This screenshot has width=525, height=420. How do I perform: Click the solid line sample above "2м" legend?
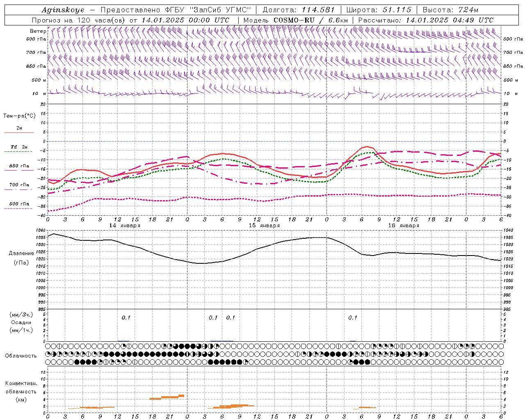(19, 133)
